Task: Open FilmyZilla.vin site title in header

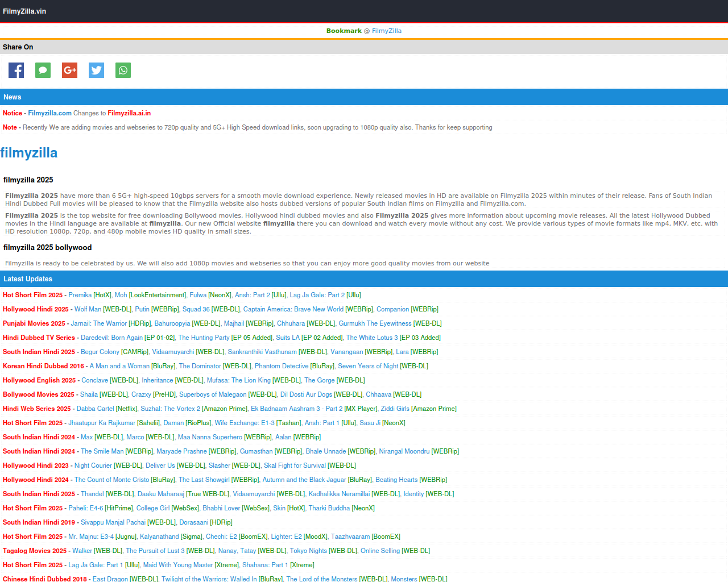Action: (x=24, y=11)
